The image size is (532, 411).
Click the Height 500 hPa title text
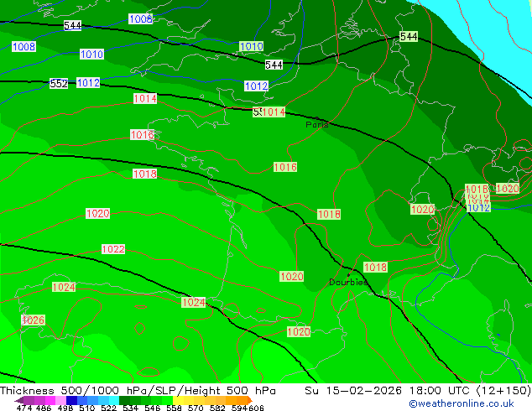(231, 391)
